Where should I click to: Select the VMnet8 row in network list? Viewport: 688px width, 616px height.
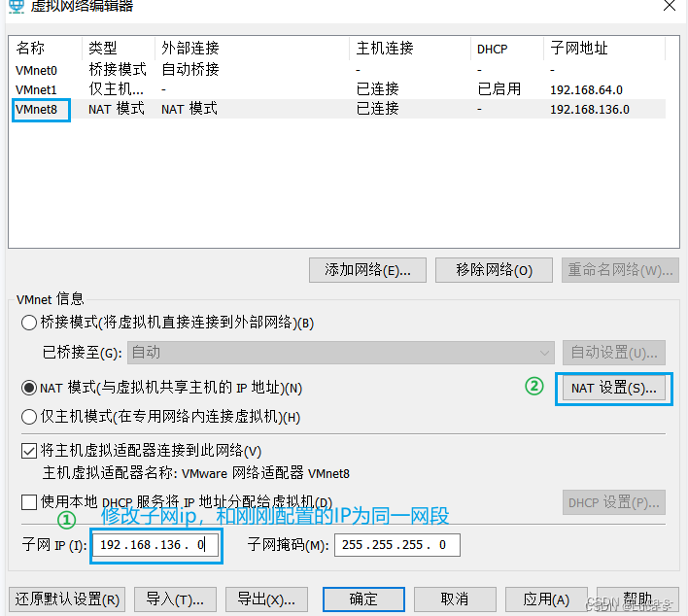[337, 109]
